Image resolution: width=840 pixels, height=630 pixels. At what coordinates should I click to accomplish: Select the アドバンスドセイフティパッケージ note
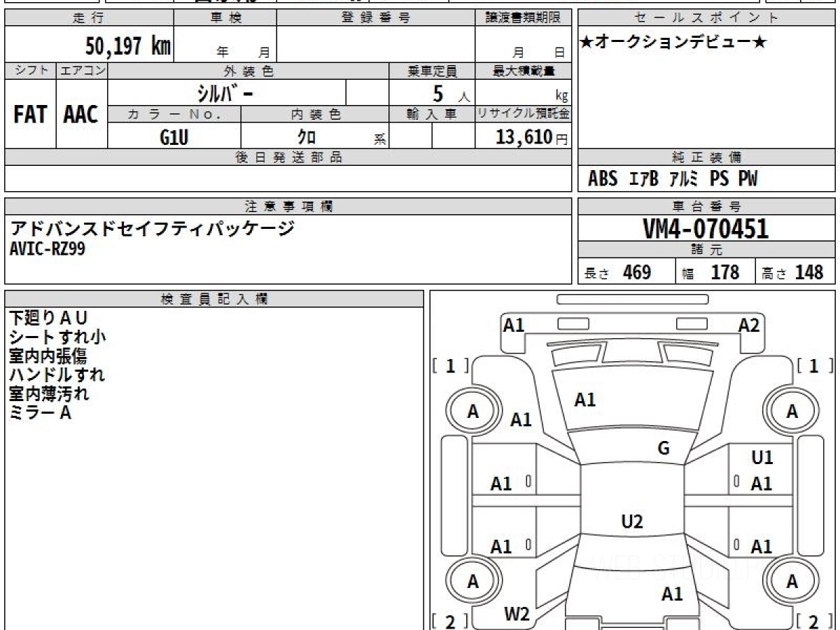153,228
